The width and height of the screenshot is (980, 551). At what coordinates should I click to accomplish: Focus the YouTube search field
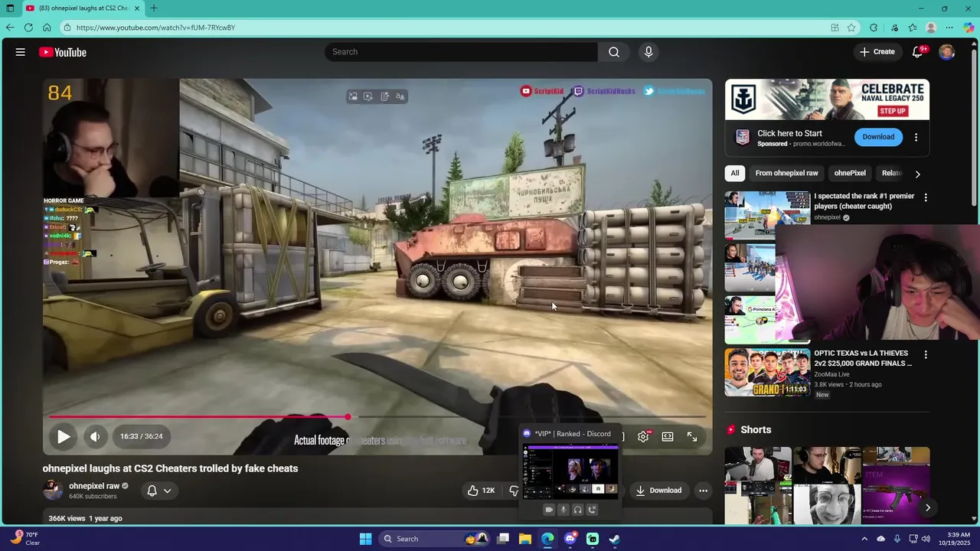point(461,52)
